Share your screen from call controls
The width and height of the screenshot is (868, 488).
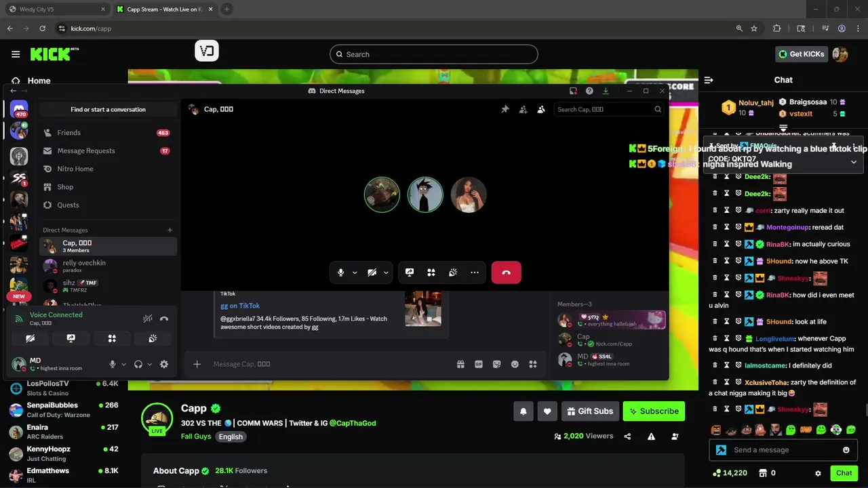(x=410, y=272)
